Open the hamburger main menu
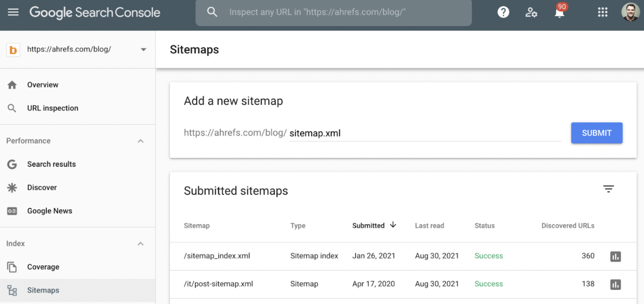Viewport: 644px width, 304px height. [x=13, y=12]
